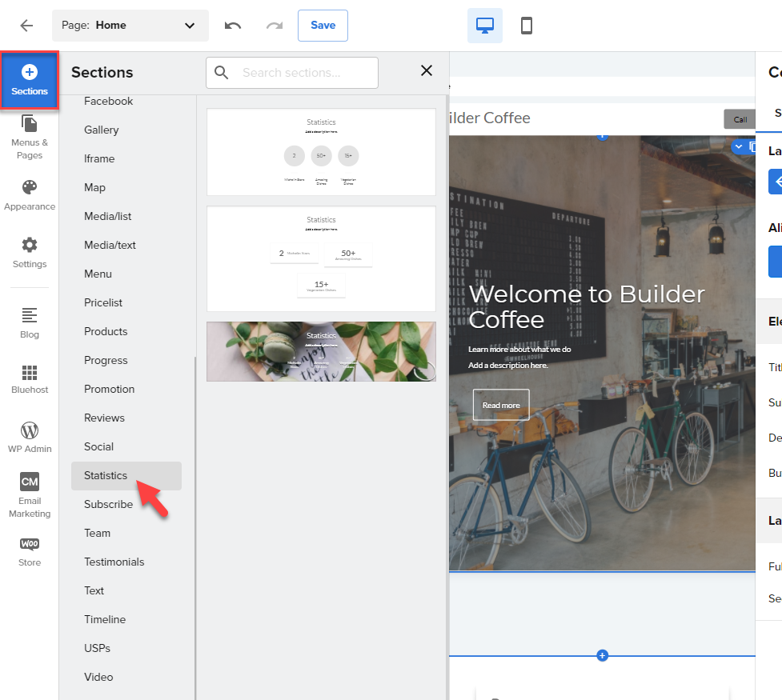The width and height of the screenshot is (782, 700).
Task: Select the Progress category
Action: pos(106,361)
